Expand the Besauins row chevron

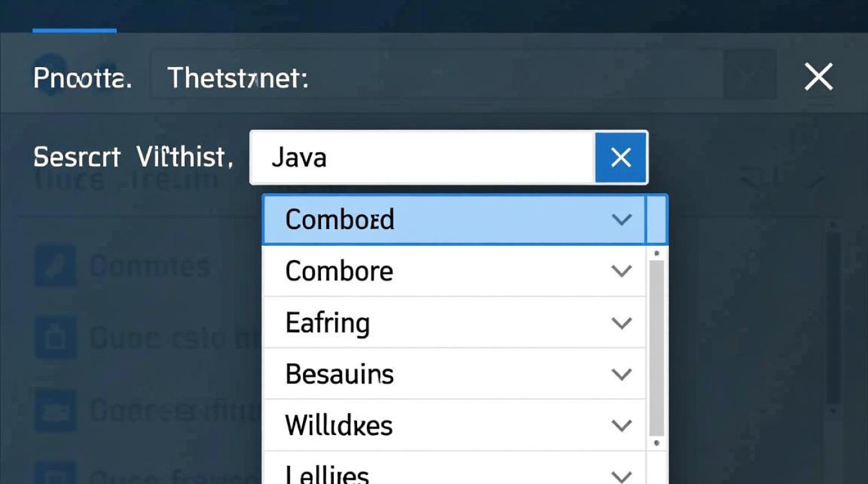click(x=621, y=374)
